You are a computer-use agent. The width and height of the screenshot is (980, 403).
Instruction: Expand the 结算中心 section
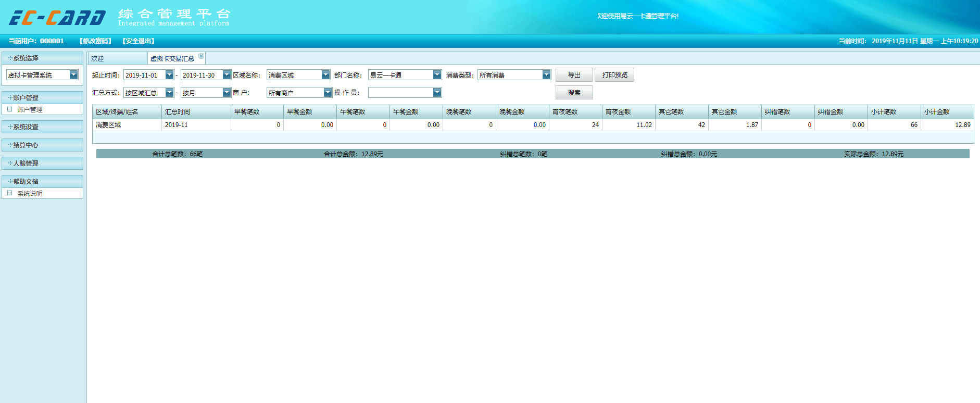(42, 145)
